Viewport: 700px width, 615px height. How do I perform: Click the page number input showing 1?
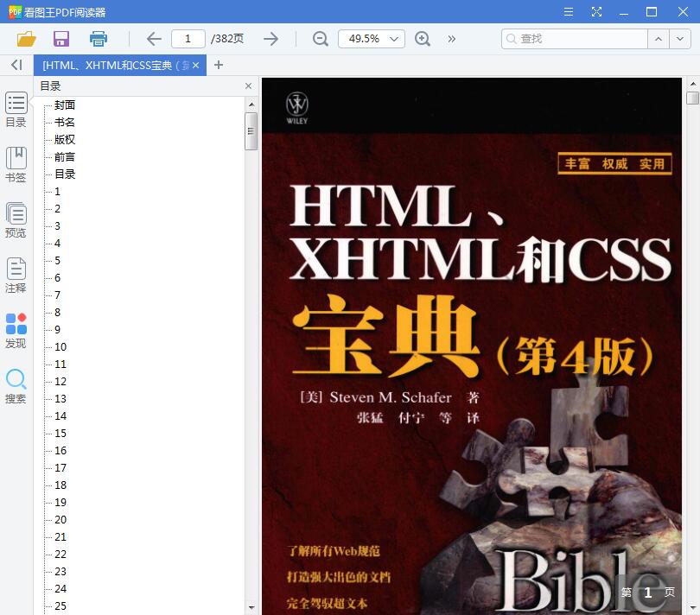191,39
